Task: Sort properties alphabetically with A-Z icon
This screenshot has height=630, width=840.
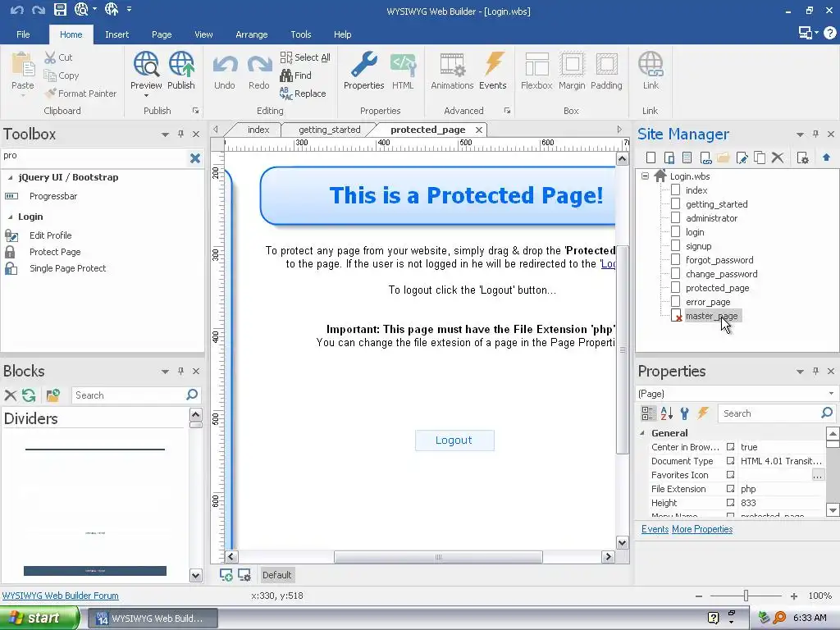Action: [666, 413]
